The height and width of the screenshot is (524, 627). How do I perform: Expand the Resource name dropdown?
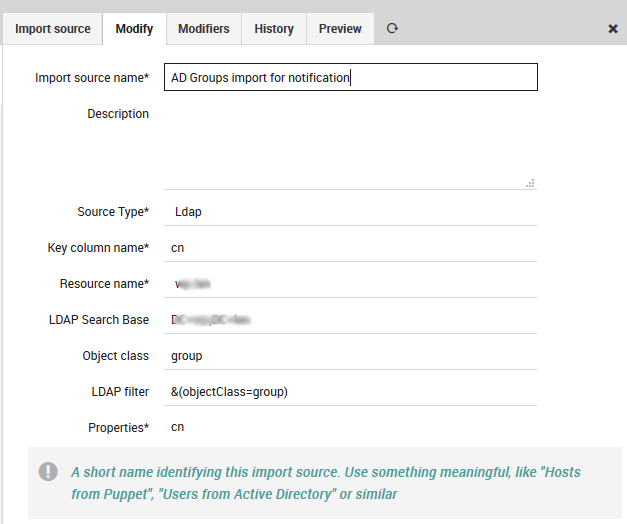(350, 284)
